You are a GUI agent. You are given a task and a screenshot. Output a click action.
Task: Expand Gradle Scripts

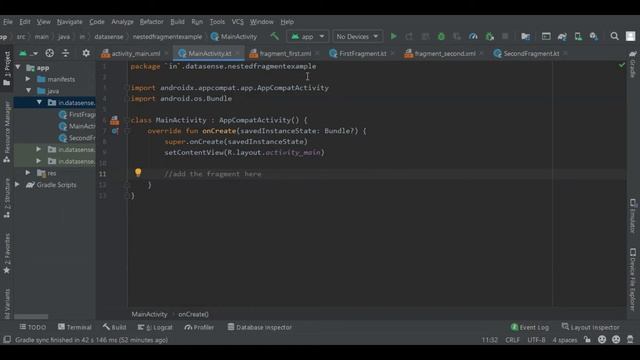tap(17, 185)
